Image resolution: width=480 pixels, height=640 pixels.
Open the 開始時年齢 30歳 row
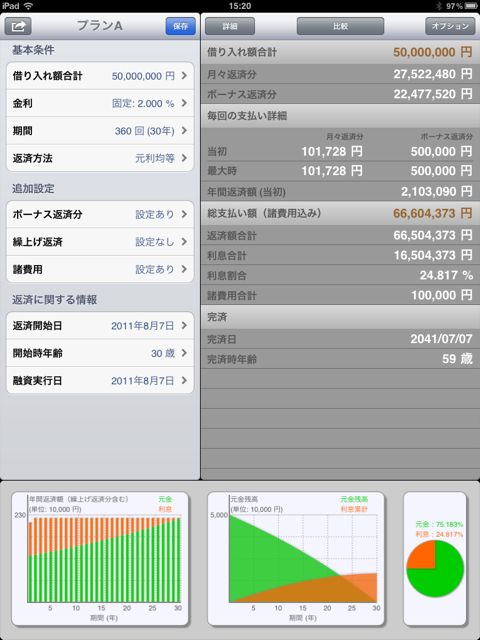100,353
